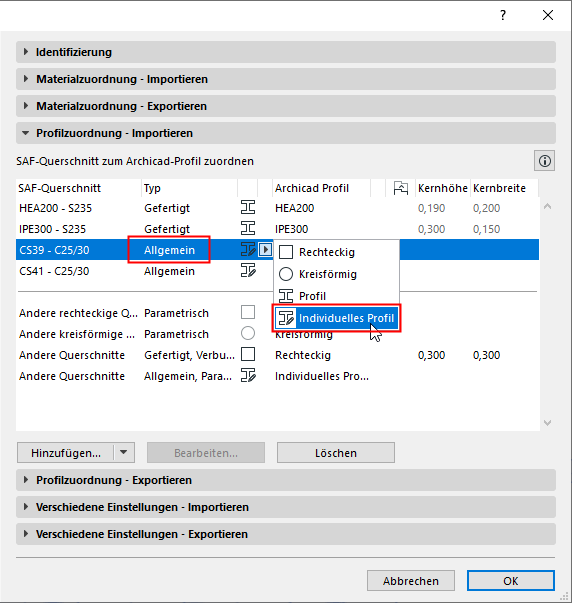Open the help question mark in the title bar
Image resolution: width=572 pixels, height=603 pixels.
pyautogui.click(x=503, y=15)
